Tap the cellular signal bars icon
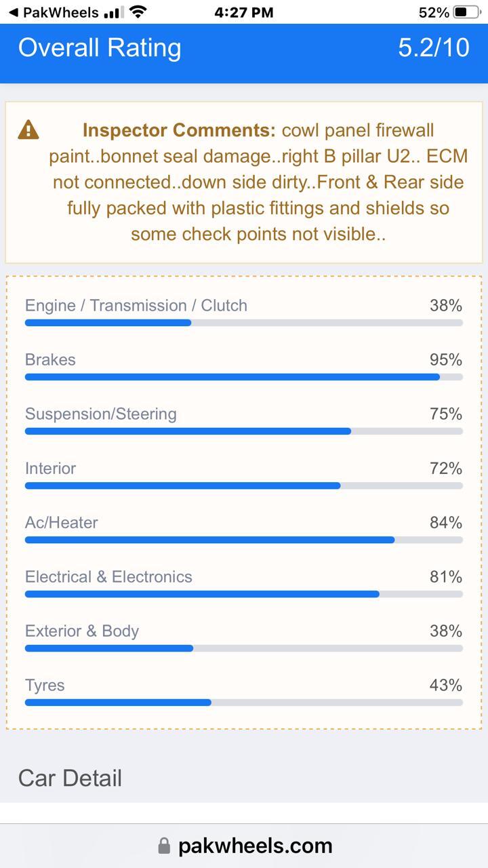Viewport: 488px width, 868px height. pos(114,12)
